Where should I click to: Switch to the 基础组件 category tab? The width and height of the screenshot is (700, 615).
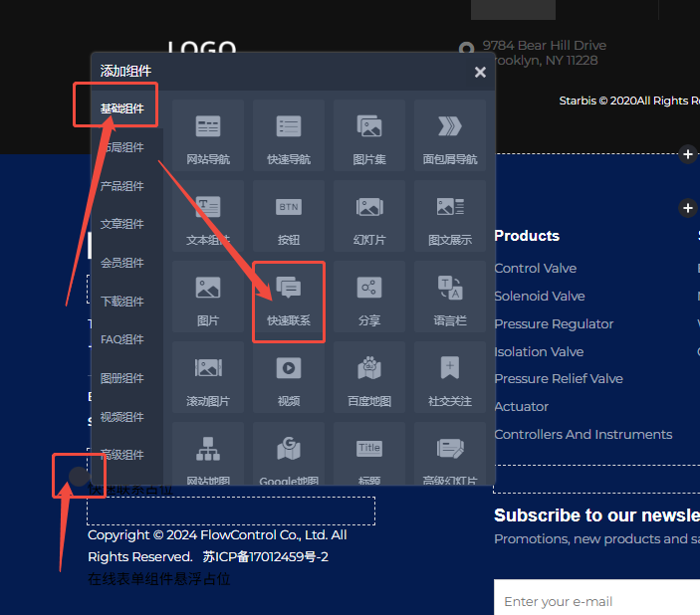click(122, 108)
